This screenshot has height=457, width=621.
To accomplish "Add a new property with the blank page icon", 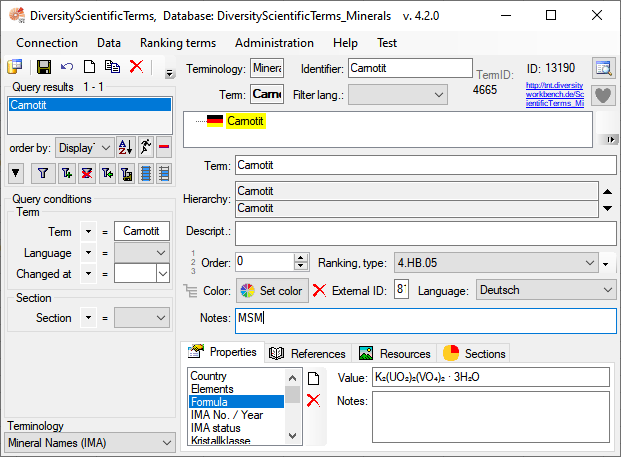I will 313,379.
